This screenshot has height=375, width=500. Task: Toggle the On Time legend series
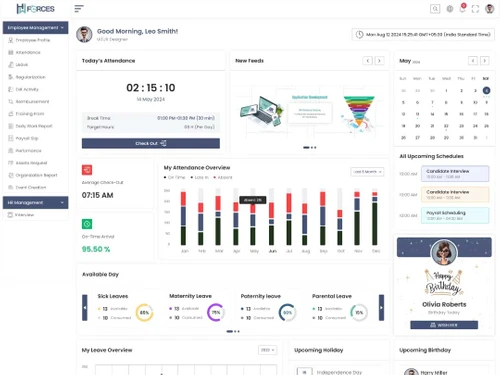pos(174,177)
